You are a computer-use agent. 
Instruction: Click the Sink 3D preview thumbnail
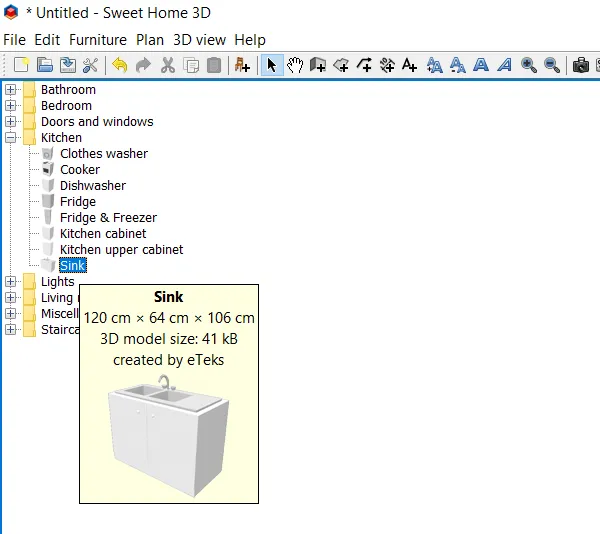click(169, 436)
